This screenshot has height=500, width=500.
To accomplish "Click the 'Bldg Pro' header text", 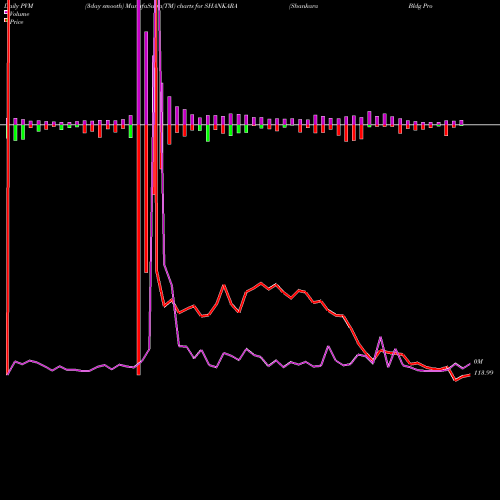I will [x=420, y=6].
